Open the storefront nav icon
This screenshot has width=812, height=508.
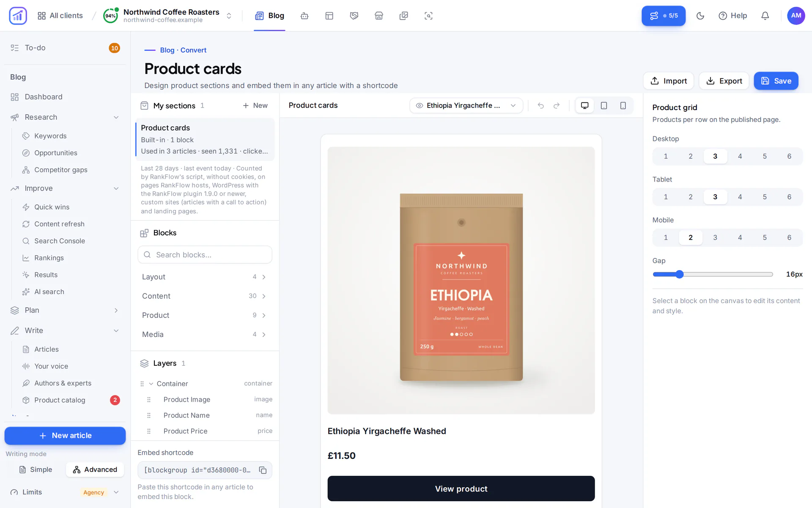coord(379,16)
